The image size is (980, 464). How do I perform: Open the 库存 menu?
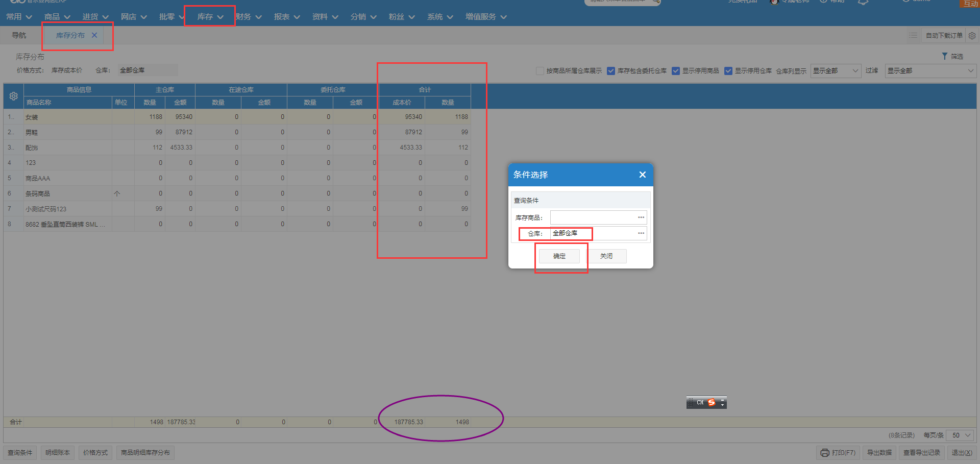210,17
